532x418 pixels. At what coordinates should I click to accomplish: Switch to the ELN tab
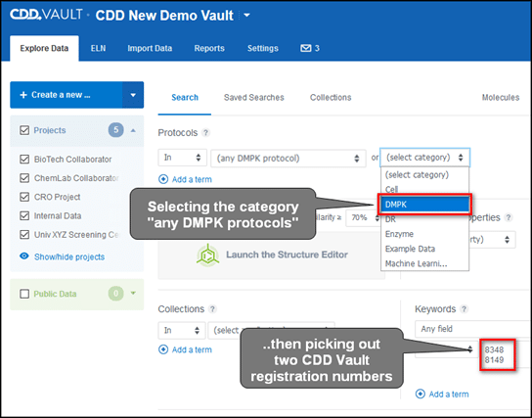pos(98,48)
